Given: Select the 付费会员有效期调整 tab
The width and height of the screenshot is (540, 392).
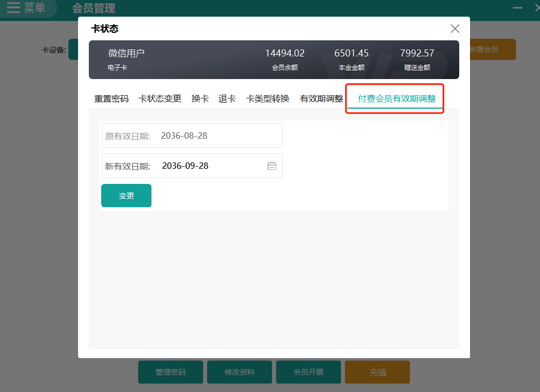Looking at the screenshot, I should point(395,98).
